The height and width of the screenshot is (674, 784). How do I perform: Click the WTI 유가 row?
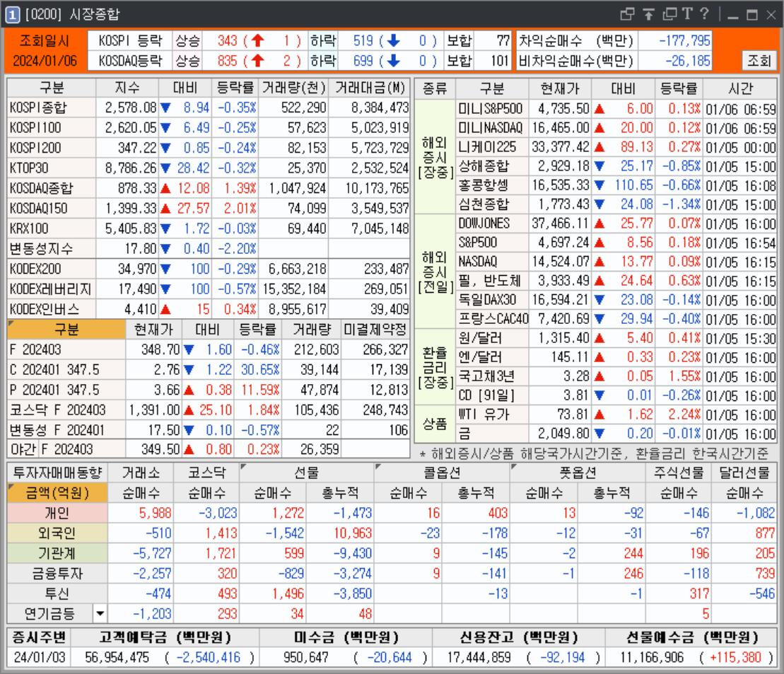[x=616, y=414]
